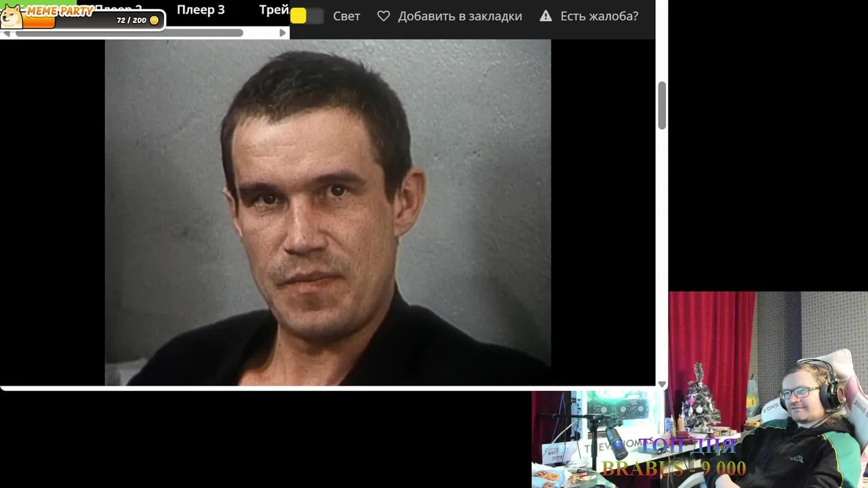This screenshot has width=868, height=488.
Task: Click the warning triangle complaint icon
Action: (x=546, y=16)
